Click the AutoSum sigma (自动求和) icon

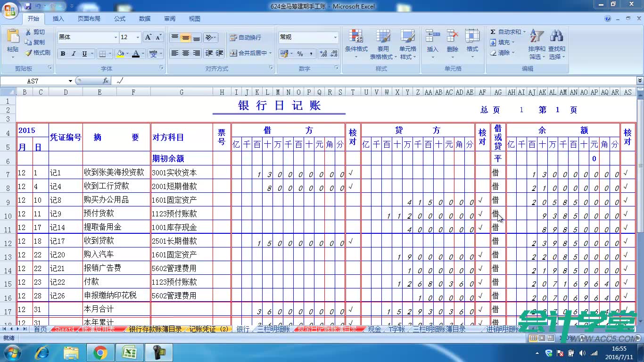(493, 32)
